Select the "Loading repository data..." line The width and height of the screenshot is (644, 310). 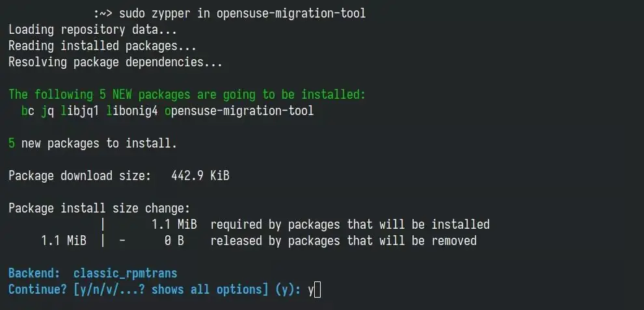(x=92, y=30)
